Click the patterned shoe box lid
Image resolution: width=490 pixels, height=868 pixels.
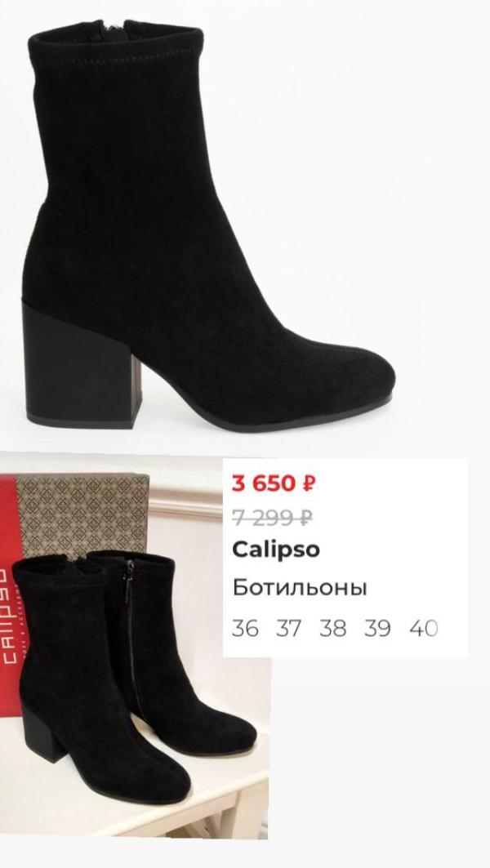(82, 513)
